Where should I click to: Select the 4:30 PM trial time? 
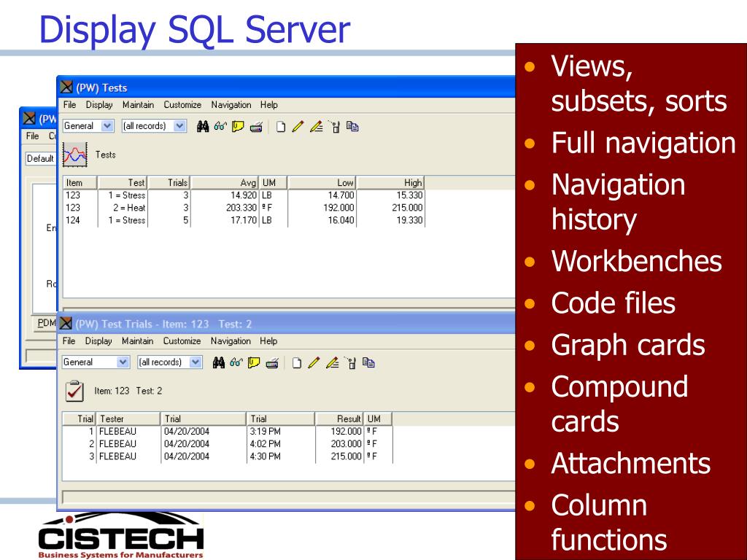point(265,456)
